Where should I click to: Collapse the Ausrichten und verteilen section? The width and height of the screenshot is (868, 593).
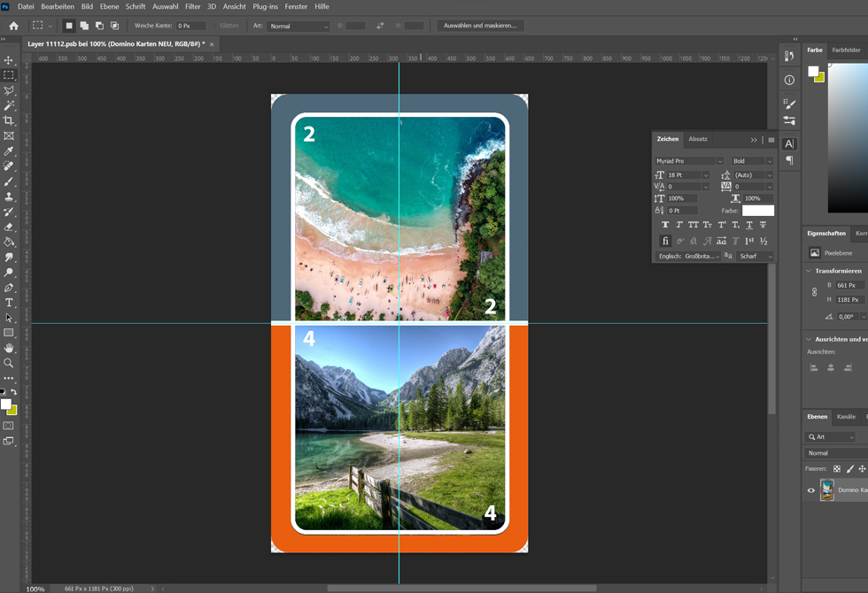(x=809, y=339)
